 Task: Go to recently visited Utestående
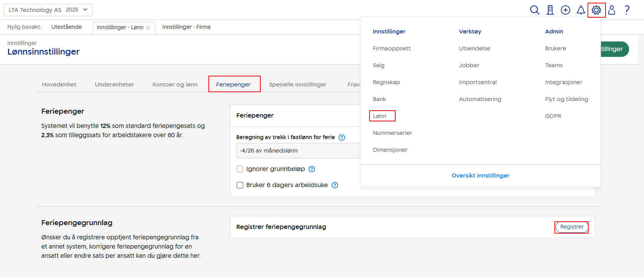coord(67,27)
